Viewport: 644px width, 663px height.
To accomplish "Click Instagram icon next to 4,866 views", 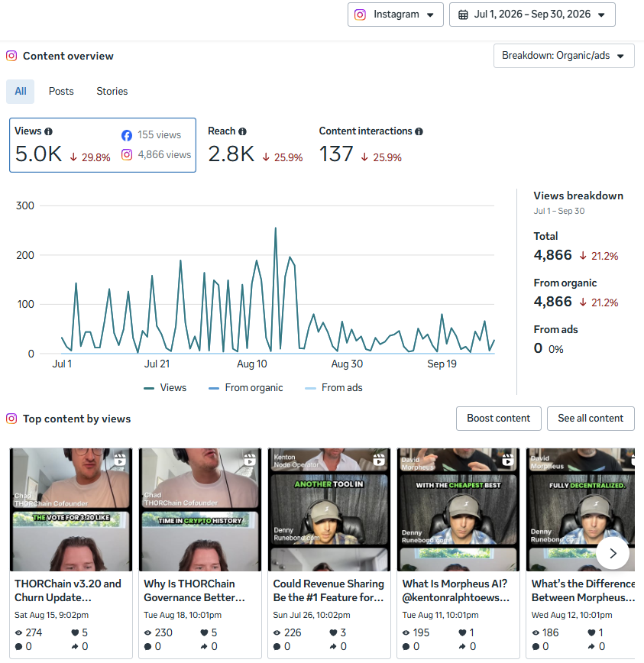I will click(127, 155).
